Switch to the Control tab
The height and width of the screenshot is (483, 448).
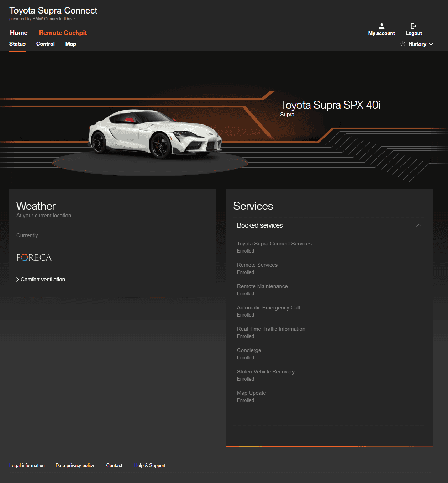tap(46, 44)
